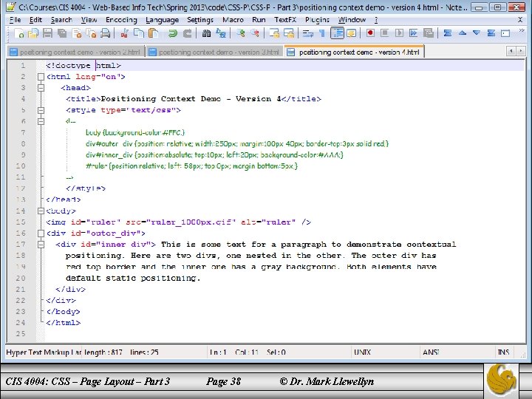Click the blue up-triangle toolbar icon
Screen dimensions: 532x399
click(x=462, y=33)
